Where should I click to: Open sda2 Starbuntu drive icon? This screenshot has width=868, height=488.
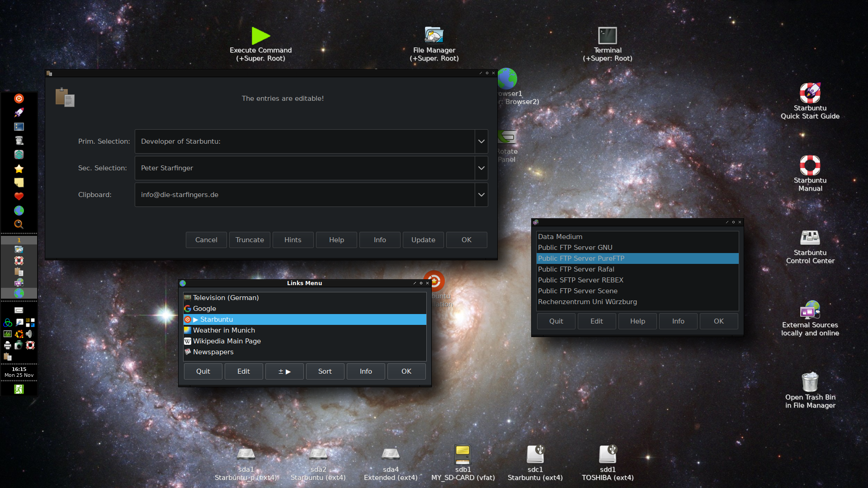click(x=318, y=454)
